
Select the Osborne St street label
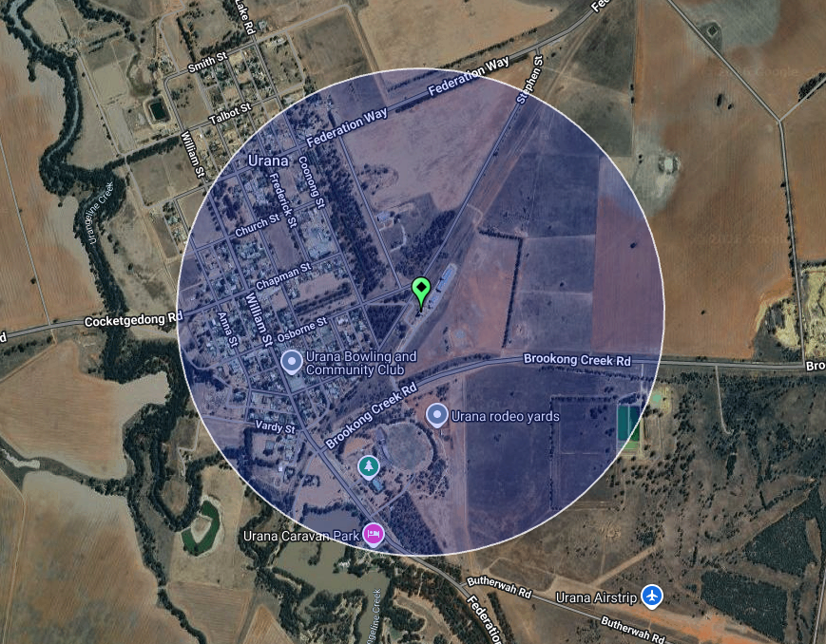click(x=302, y=331)
